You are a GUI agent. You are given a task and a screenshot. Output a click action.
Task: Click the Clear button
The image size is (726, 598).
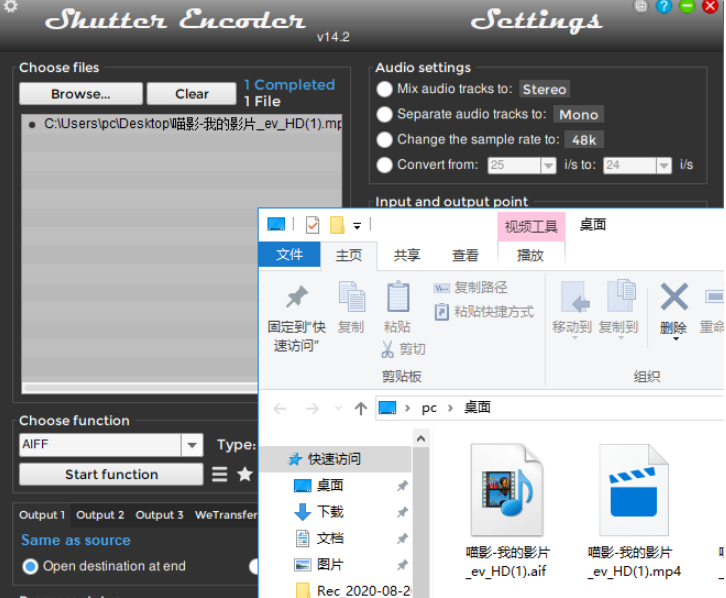192,94
